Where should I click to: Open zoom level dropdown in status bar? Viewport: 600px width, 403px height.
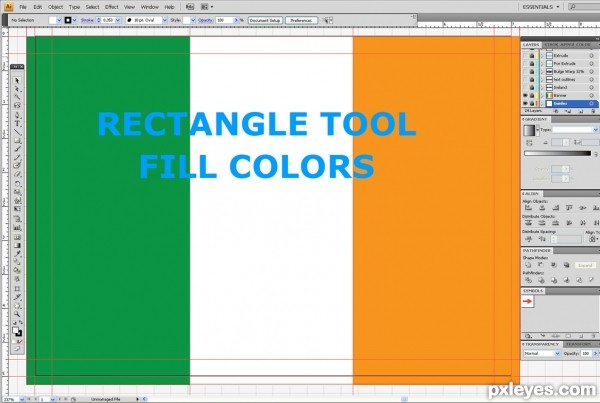(22, 399)
